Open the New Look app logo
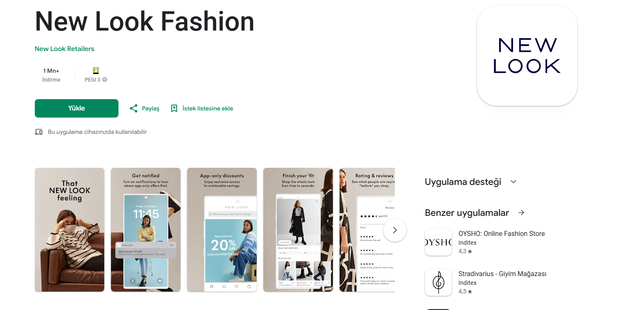This screenshot has width=644, height=310. [x=527, y=55]
